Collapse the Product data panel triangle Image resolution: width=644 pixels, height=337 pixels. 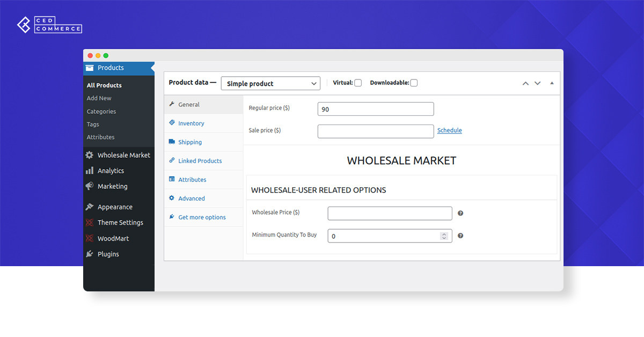click(x=552, y=83)
